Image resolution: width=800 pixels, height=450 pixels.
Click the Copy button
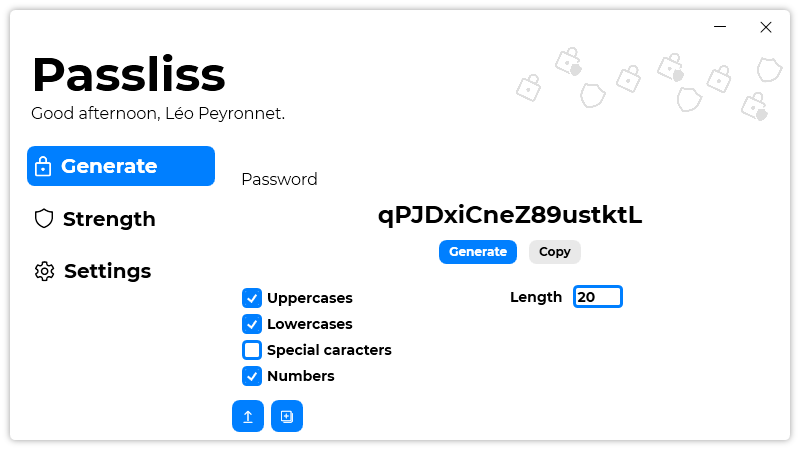(x=555, y=252)
